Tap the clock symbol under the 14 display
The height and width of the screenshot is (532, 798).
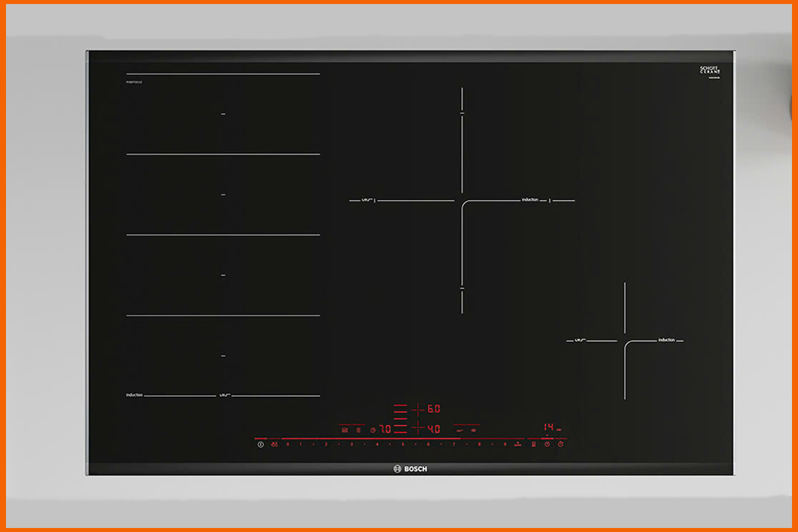point(547,444)
